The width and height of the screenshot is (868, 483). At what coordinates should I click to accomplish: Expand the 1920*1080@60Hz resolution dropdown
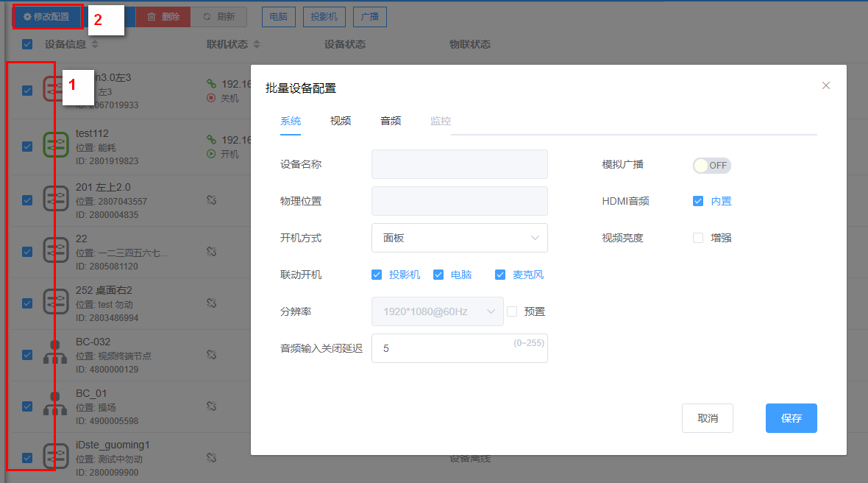[437, 311]
